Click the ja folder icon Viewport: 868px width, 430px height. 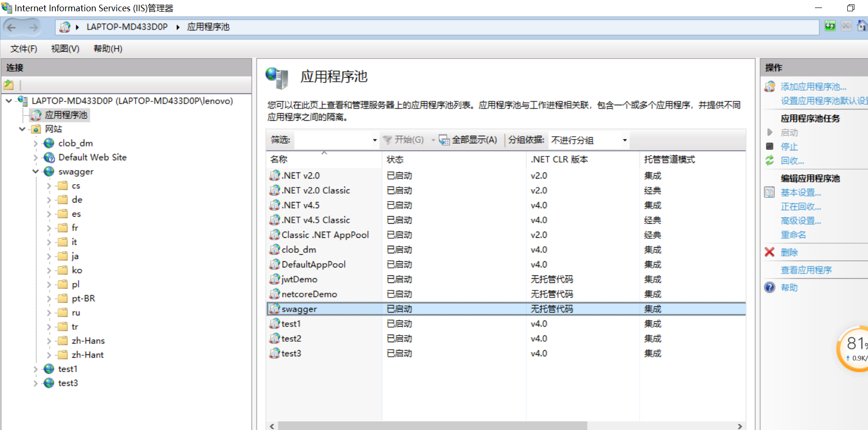[x=62, y=256]
